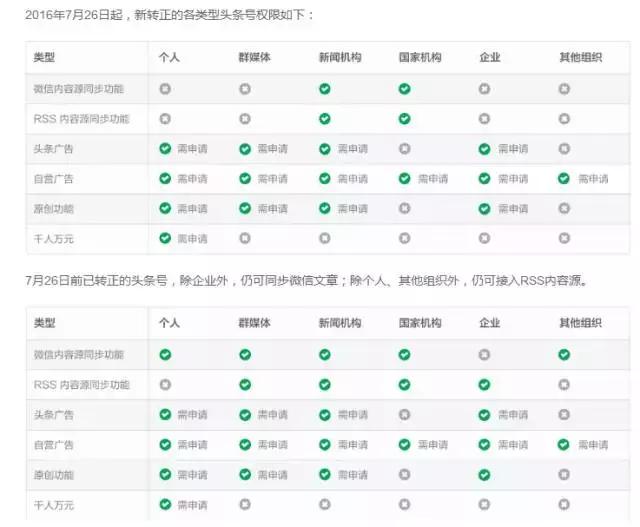Click the green check for 其他组织 微信内容源同步功能 in lower table

pos(564,354)
